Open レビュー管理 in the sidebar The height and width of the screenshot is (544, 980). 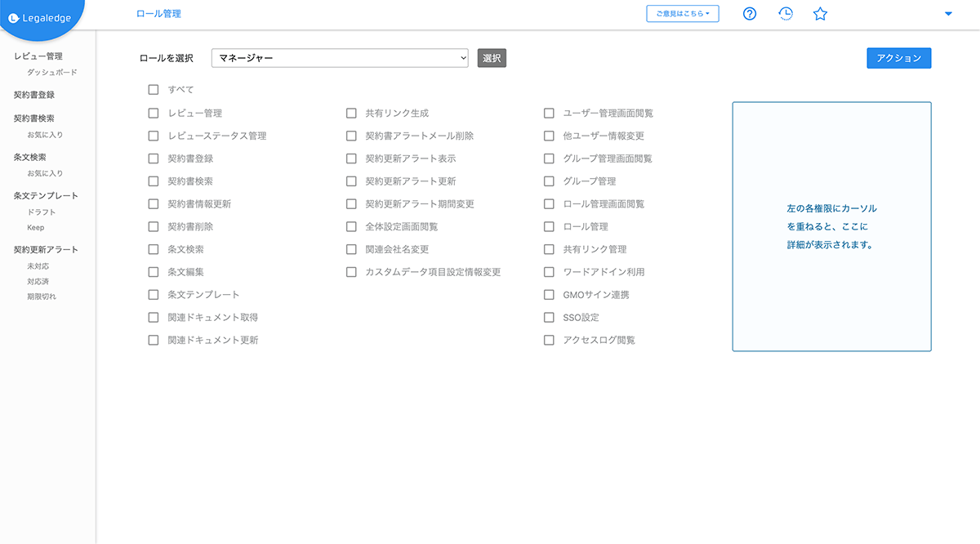(x=38, y=56)
